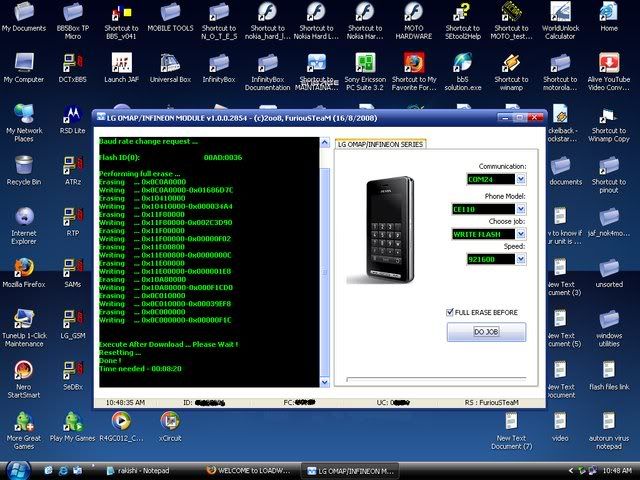Open TuneUp 1-Click Maintenance icon
The image size is (640, 480).
(x=24, y=328)
